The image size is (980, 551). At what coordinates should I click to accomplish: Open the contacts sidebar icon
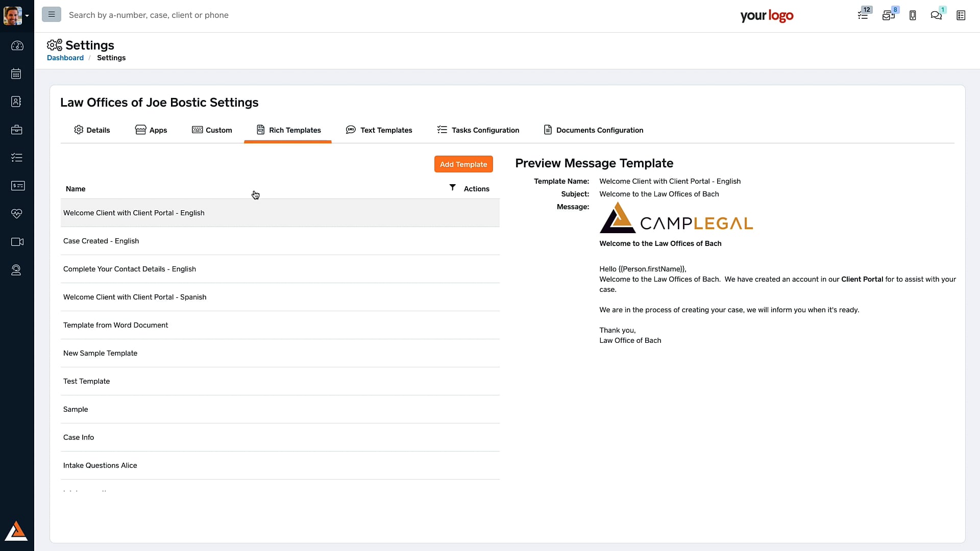point(17,102)
